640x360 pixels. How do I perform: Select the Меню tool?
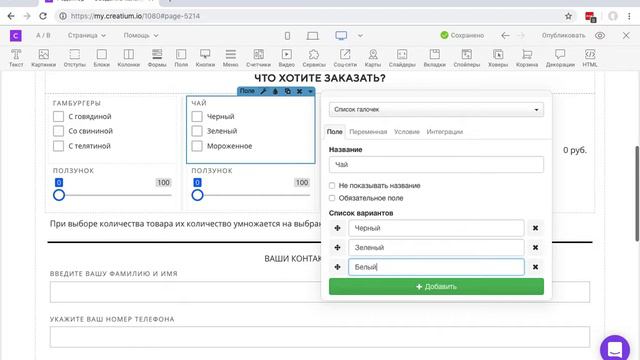click(x=231, y=58)
